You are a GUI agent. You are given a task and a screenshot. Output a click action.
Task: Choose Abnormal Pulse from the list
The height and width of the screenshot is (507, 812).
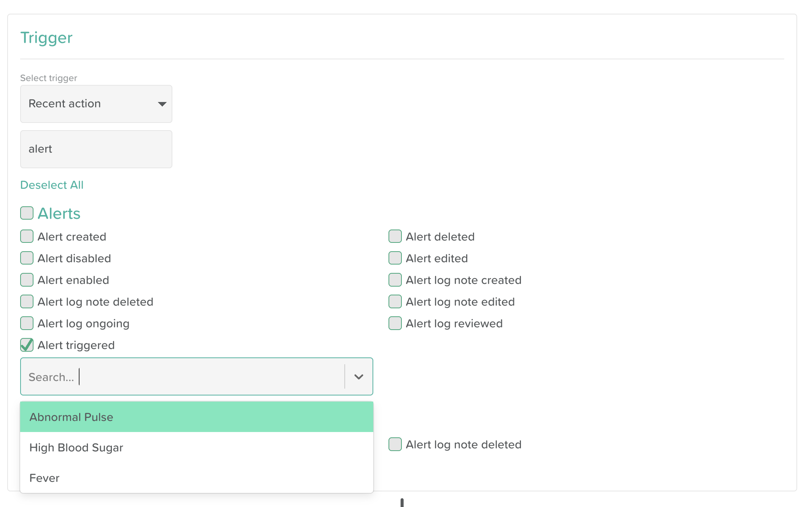pyautogui.click(x=196, y=417)
